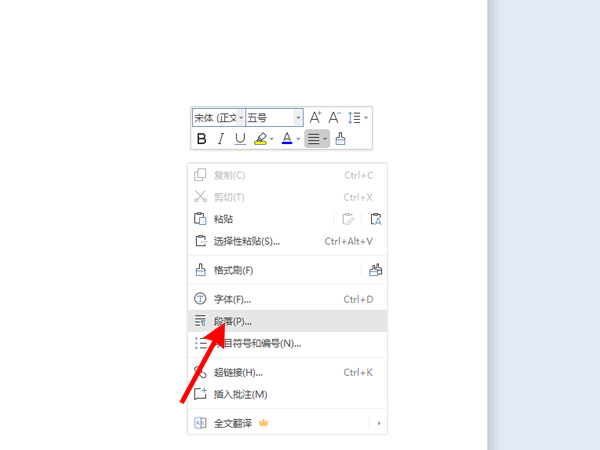This screenshot has width=600, height=450.
Task: Click the multiple format painter icon at the right
Action: click(x=376, y=270)
